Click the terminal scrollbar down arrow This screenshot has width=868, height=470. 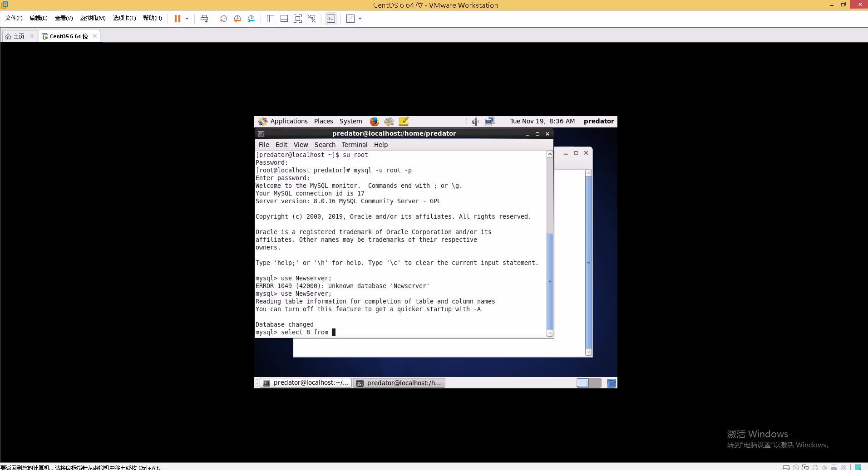549,333
